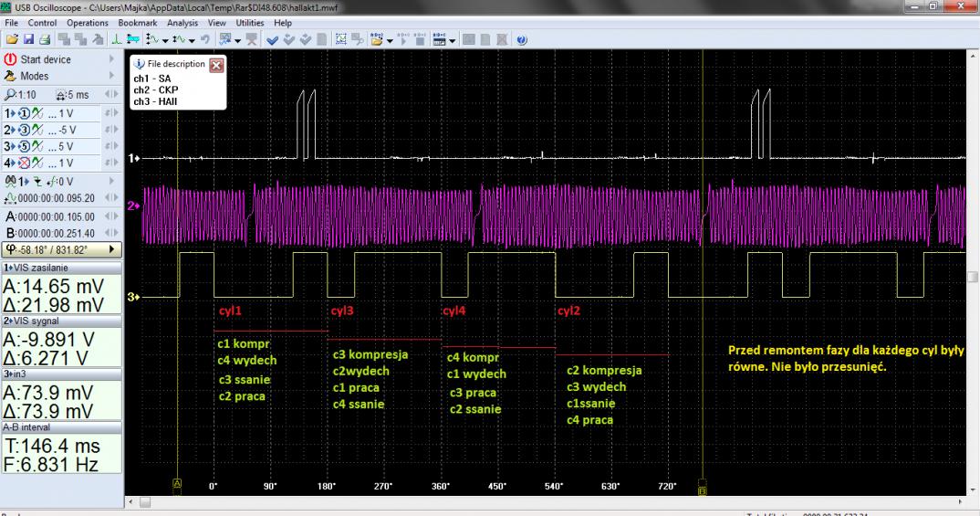Click the blue Help question mark icon
This screenshot has width=980, height=516.
pyautogui.click(x=521, y=40)
